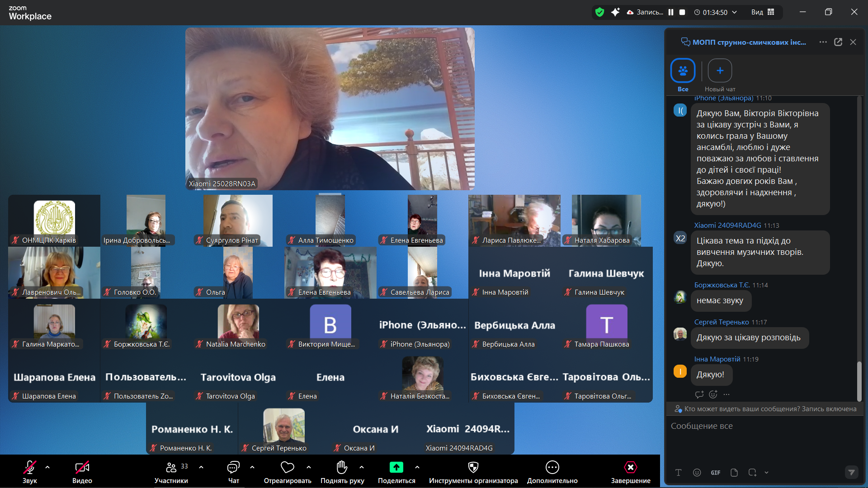Click the Raise Hand (Поднять руку) icon
The width and height of the screenshot is (868, 488).
tap(342, 467)
